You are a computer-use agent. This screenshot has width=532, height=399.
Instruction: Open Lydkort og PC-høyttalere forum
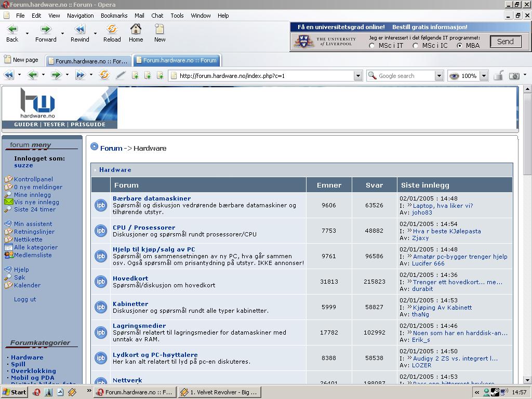(x=155, y=354)
